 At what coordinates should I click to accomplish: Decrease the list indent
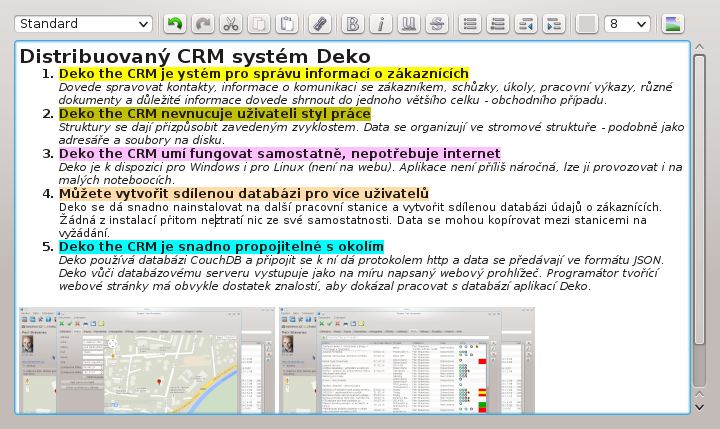pos(526,24)
